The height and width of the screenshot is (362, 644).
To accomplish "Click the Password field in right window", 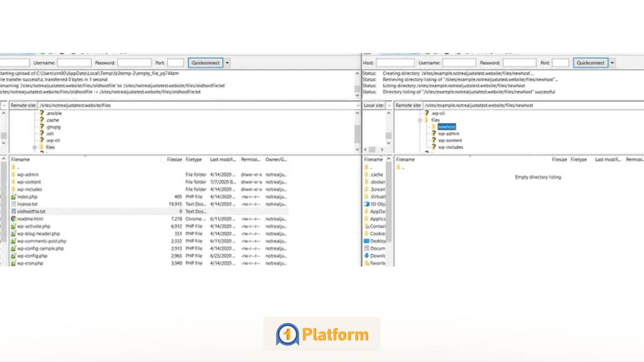I will 519,63.
